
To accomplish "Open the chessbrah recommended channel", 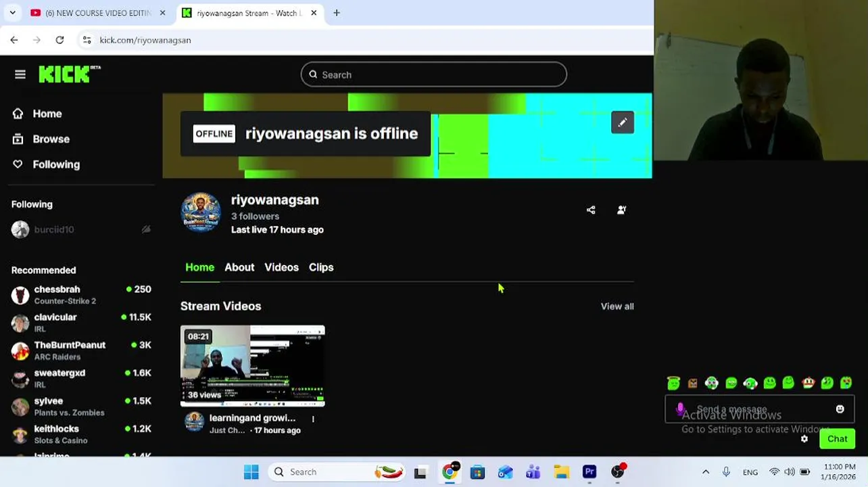I will 81,295.
